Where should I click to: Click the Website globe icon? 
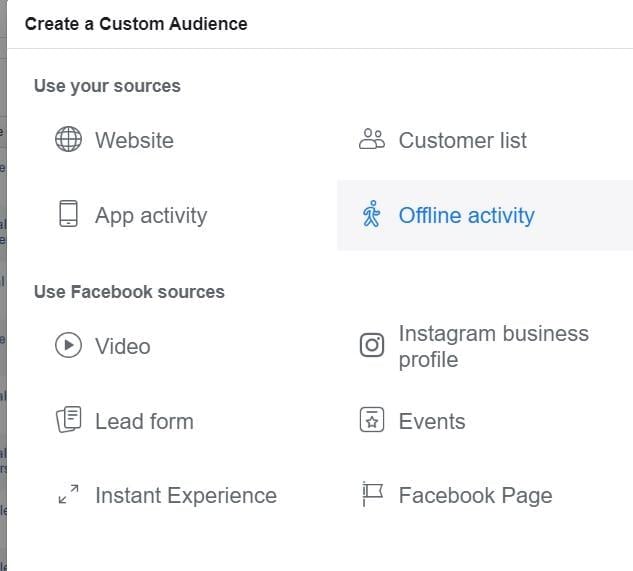coord(68,139)
